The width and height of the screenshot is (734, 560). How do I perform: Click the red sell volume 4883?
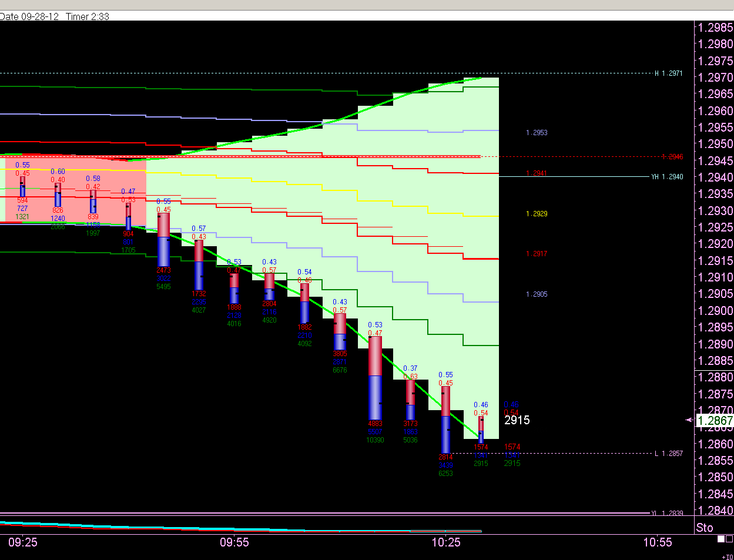375,424
